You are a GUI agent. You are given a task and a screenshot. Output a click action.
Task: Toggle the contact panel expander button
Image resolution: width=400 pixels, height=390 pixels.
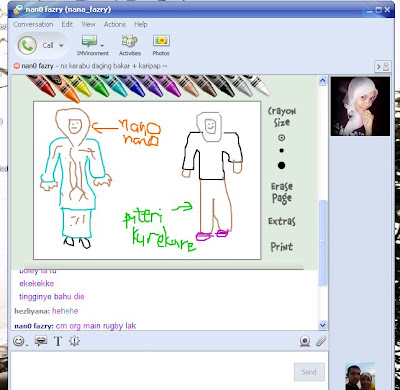382,67
